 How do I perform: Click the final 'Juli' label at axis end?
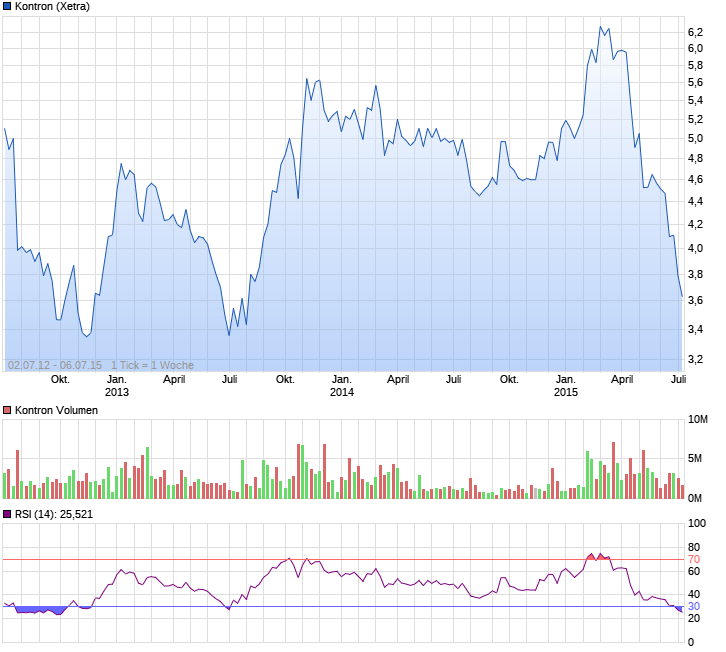[678, 379]
